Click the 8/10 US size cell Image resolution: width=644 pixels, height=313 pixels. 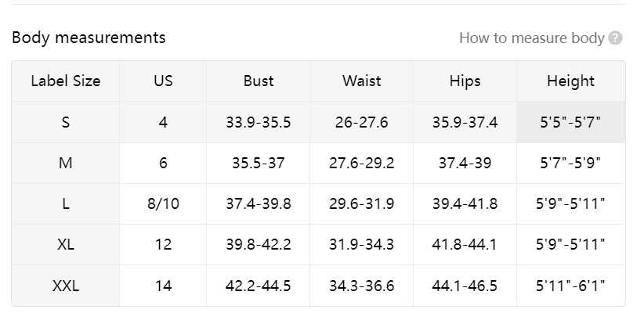(x=163, y=203)
